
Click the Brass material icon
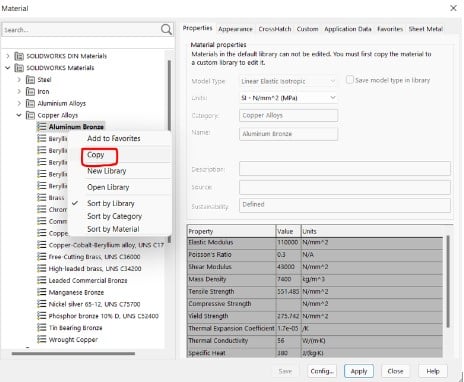(x=42, y=197)
